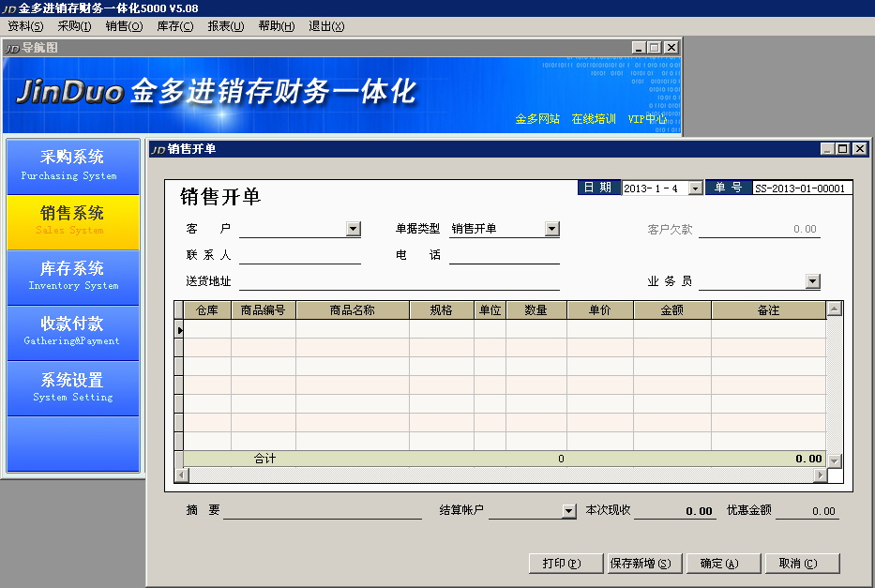
Task: Maximize the 销售开单 window
Action: point(843,149)
